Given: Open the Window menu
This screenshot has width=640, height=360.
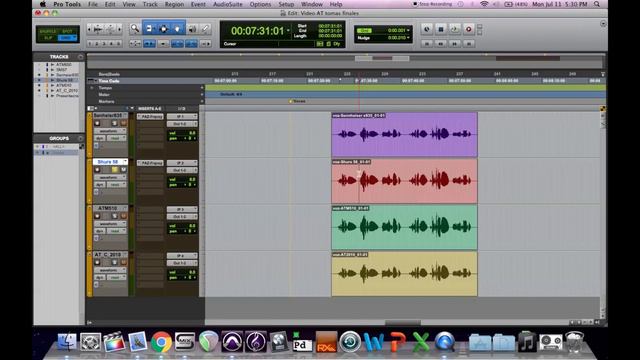Looking at the screenshot, I should [x=312, y=4].
